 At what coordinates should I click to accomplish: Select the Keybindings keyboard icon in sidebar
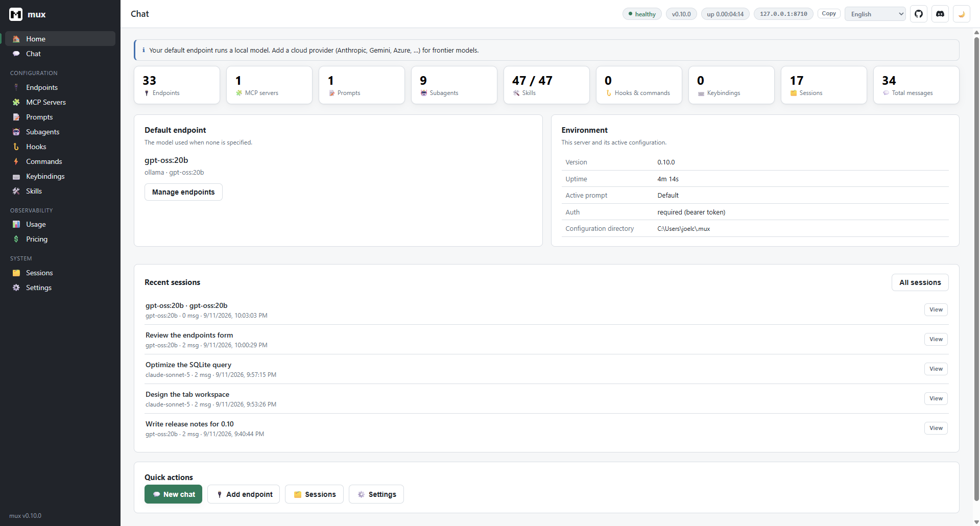pos(16,177)
